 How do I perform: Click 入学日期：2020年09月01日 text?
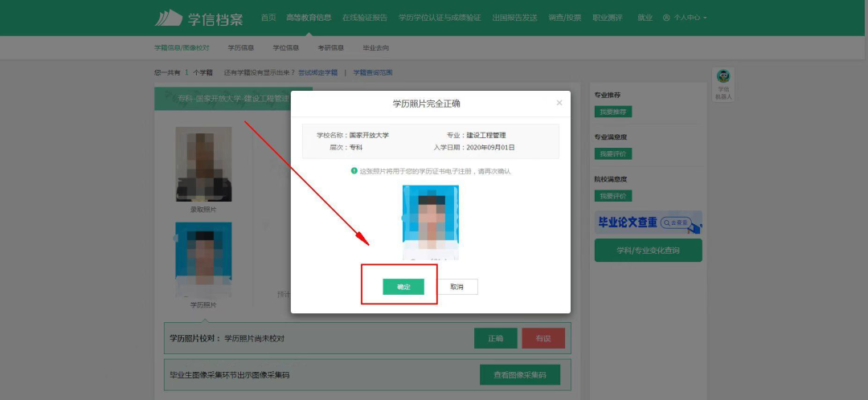(474, 148)
